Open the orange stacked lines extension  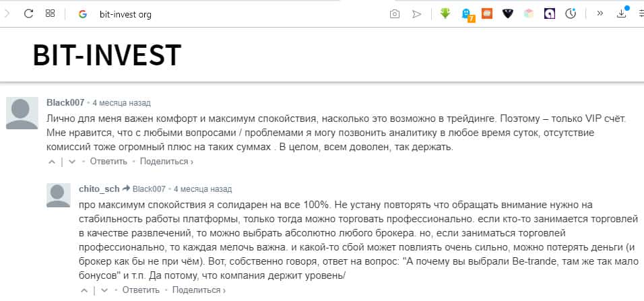[x=487, y=13]
